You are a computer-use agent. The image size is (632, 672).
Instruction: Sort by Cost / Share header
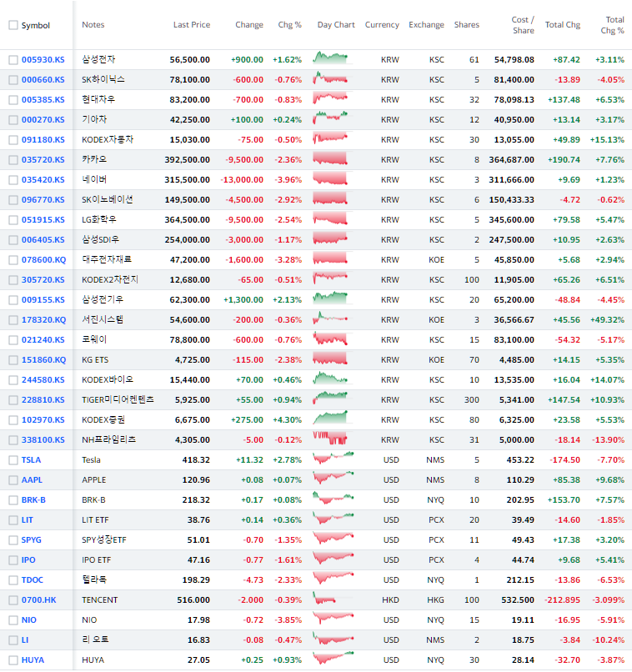(523, 25)
